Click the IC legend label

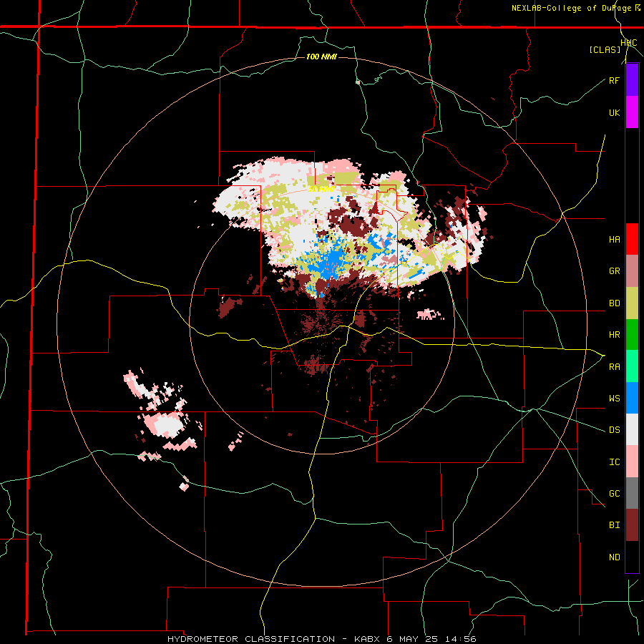(614, 462)
